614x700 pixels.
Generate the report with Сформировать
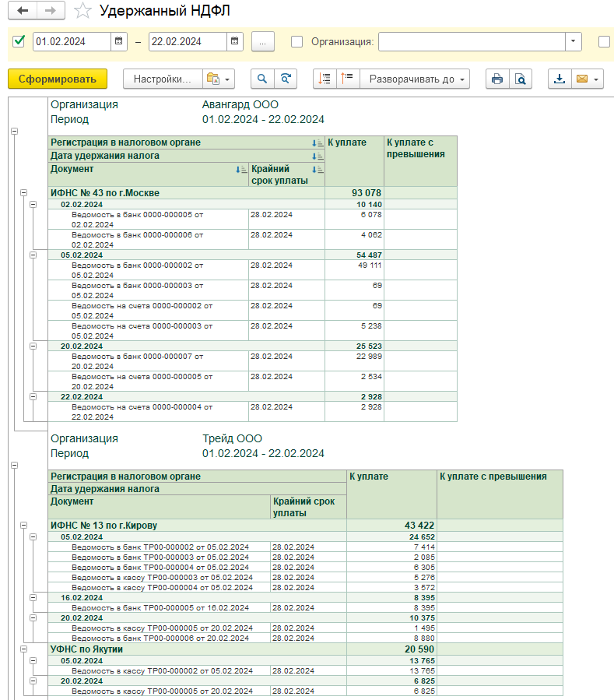coord(58,79)
